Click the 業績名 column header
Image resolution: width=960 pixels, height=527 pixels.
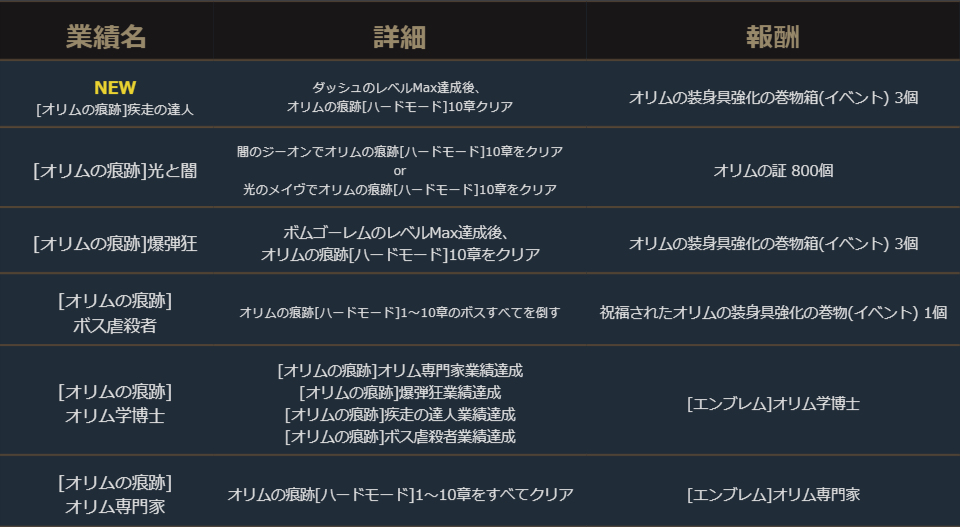(106, 37)
